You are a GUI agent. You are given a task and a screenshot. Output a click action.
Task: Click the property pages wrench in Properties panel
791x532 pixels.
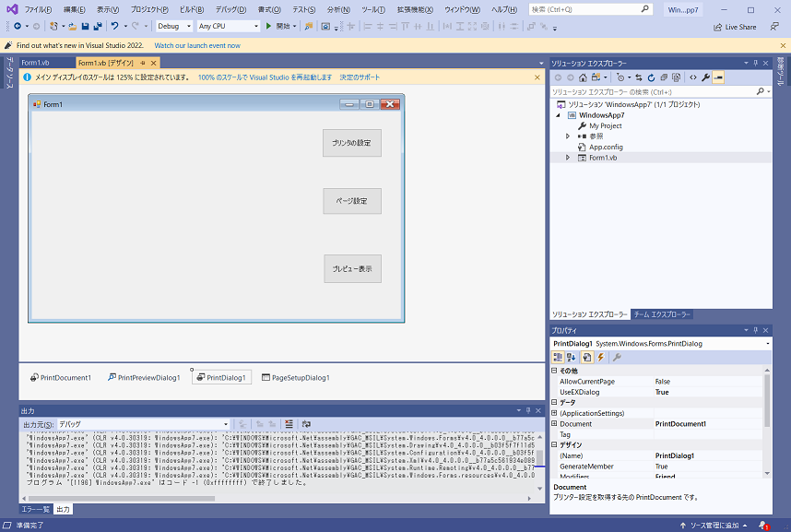617,358
